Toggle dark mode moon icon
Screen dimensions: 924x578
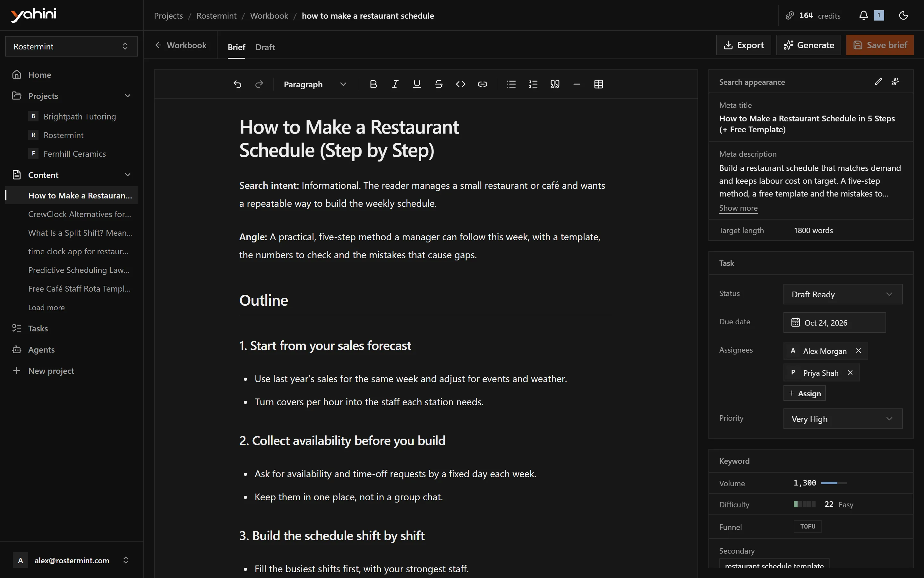click(903, 15)
